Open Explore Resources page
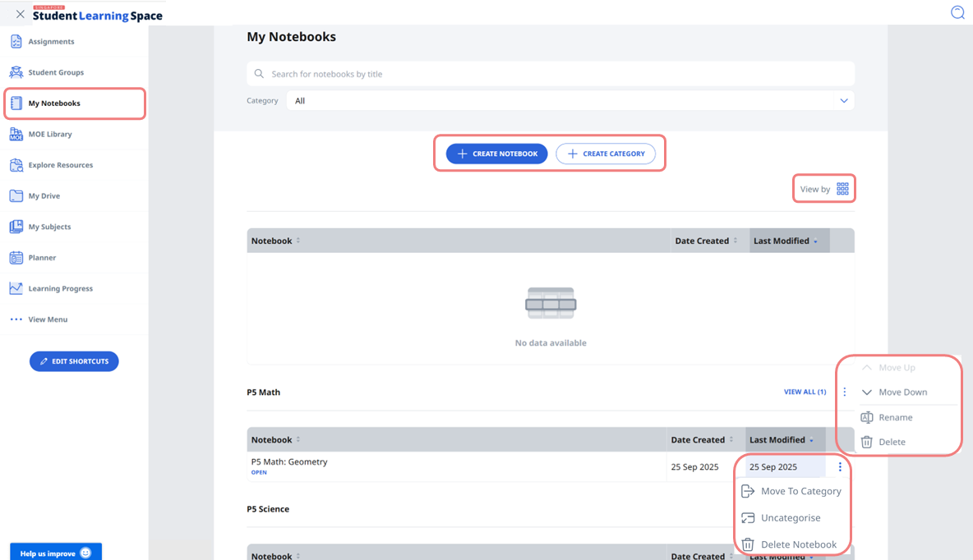973x560 pixels. click(60, 165)
